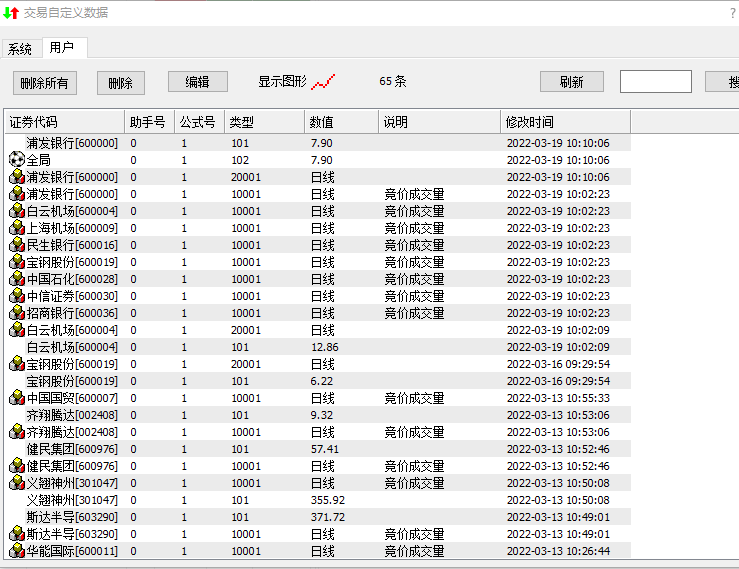
Task: Click icon beside 中国石化[600028]
Action: coord(16,279)
